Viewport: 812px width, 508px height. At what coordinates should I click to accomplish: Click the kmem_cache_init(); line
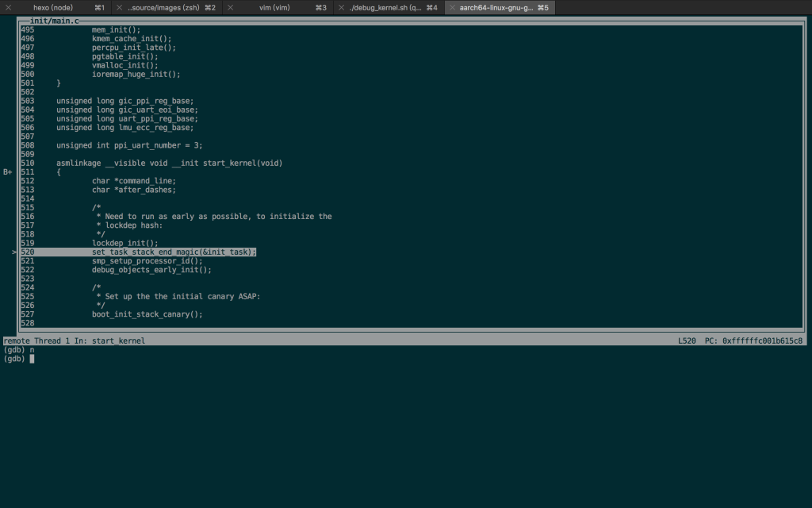click(x=132, y=39)
